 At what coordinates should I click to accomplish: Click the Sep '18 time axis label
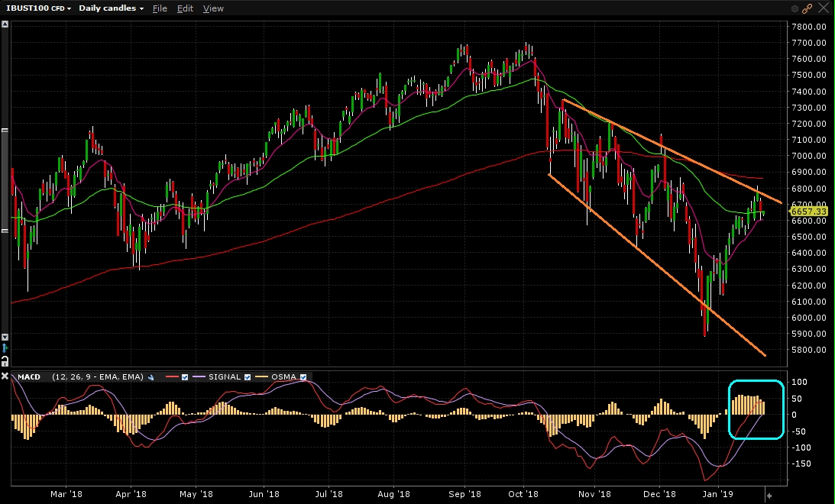[464, 494]
